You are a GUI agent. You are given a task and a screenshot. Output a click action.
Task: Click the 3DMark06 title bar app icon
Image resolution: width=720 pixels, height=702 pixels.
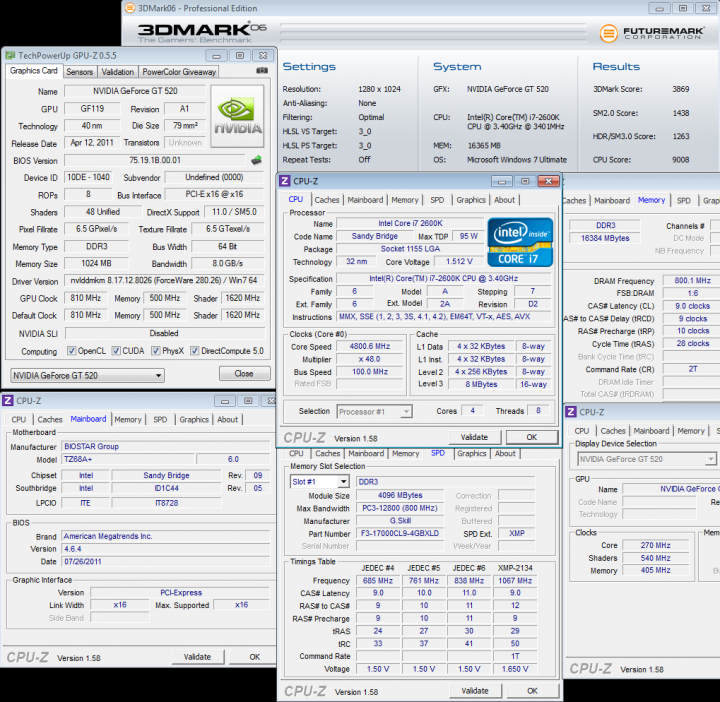point(130,8)
